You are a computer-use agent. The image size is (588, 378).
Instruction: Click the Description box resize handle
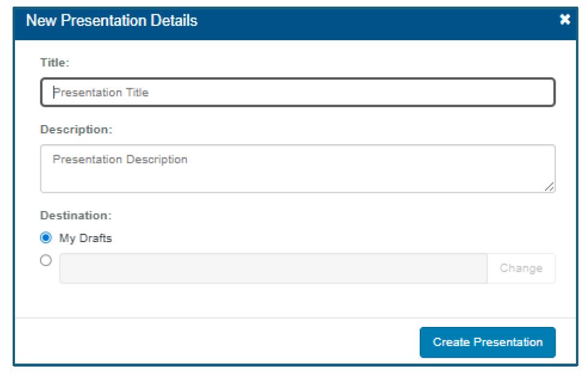point(550,187)
